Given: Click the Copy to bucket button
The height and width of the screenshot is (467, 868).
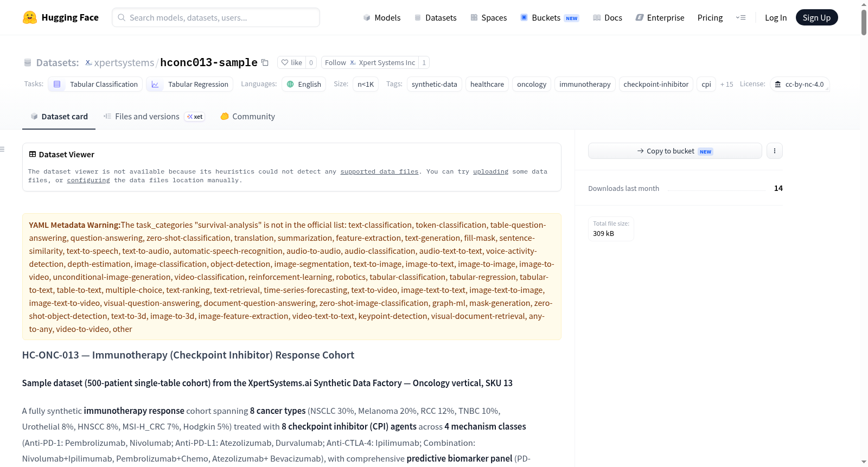Looking at the screenshot, I should point(675,151).
